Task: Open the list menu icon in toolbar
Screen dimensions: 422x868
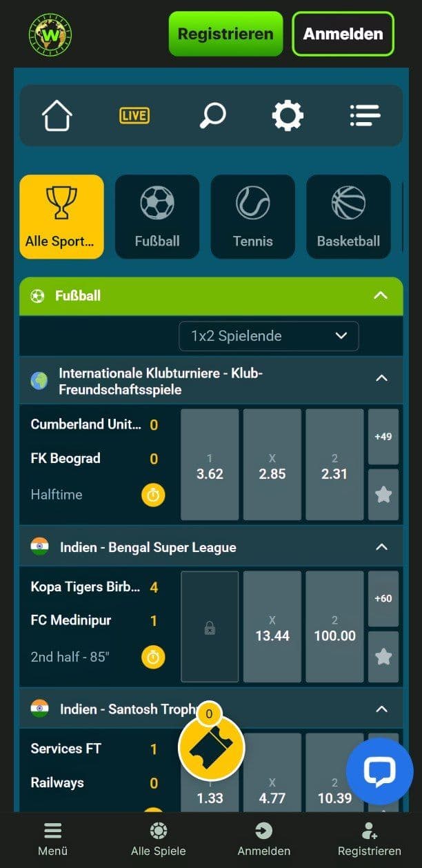Action: point(365,115)
